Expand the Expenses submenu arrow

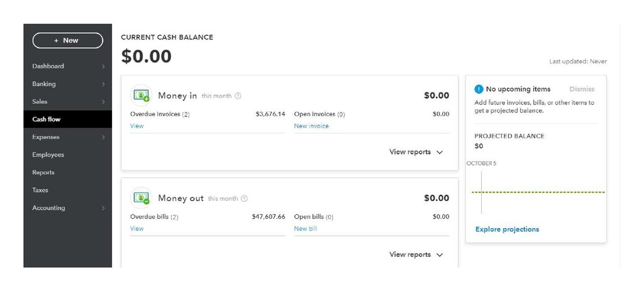coord(103,137)
